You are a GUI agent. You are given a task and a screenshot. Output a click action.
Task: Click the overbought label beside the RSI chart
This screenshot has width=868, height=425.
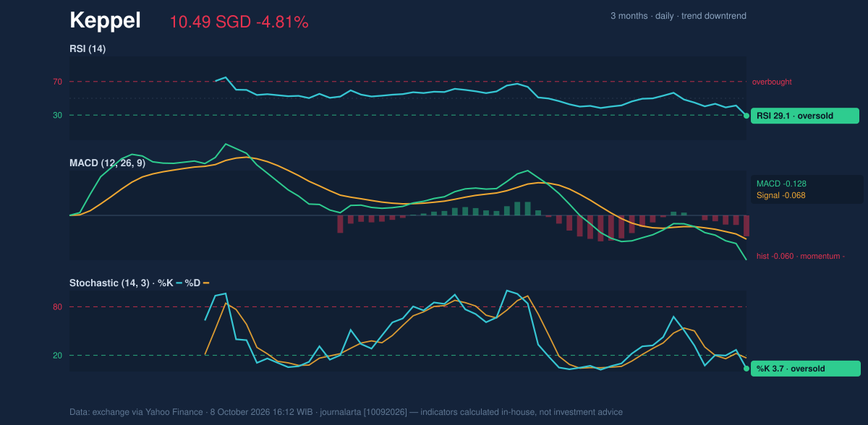[772, 82]
